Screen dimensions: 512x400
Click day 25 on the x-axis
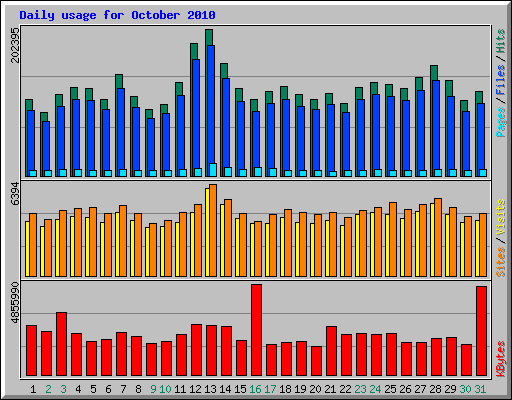(x=390, y=389)
